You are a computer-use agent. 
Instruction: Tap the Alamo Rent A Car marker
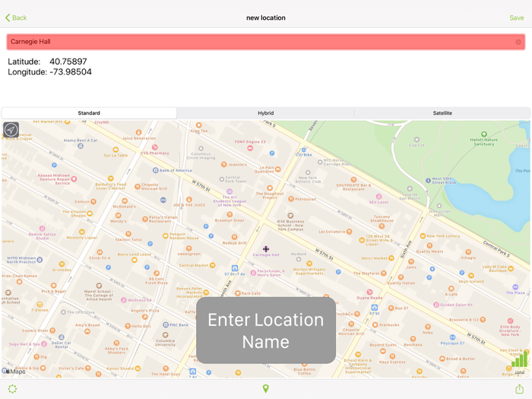tap(81, 146)
